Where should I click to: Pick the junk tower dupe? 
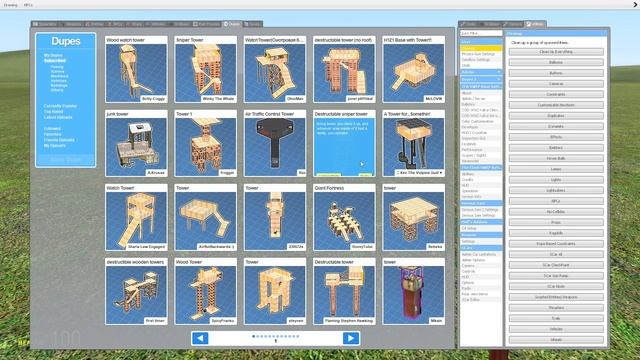tap(136, 143)
